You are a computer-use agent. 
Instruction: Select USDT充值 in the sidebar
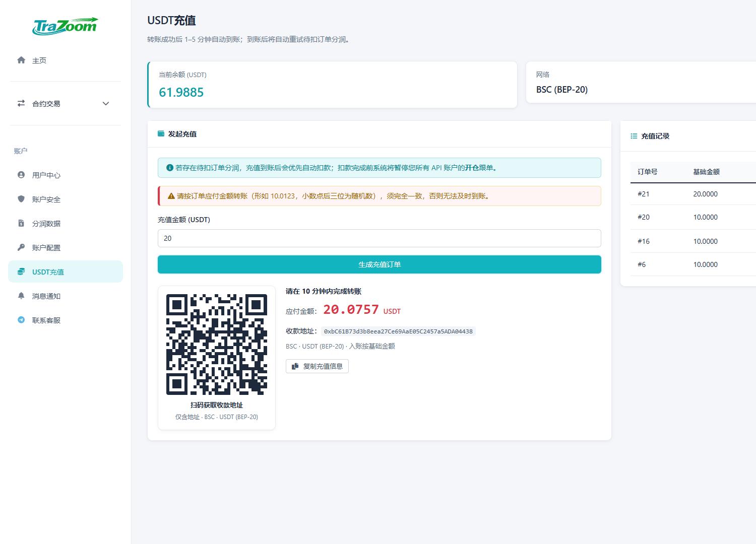click(66, 271)
